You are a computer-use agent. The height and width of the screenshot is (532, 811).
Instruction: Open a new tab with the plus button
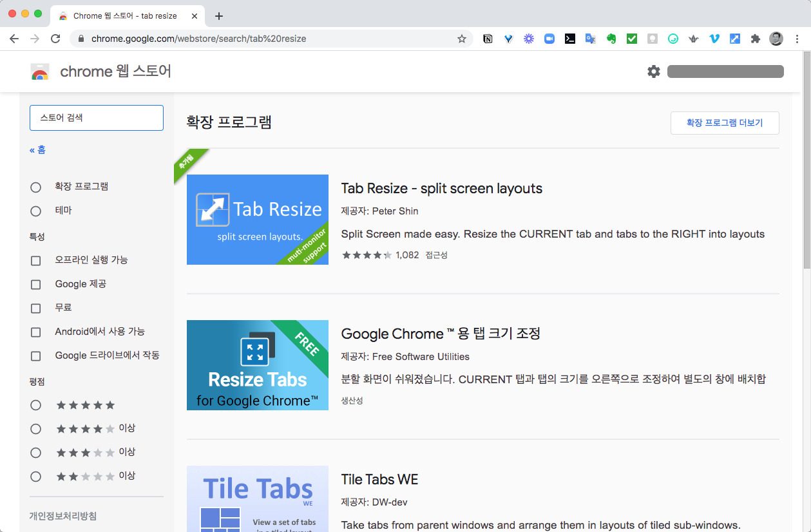(219, 16)
